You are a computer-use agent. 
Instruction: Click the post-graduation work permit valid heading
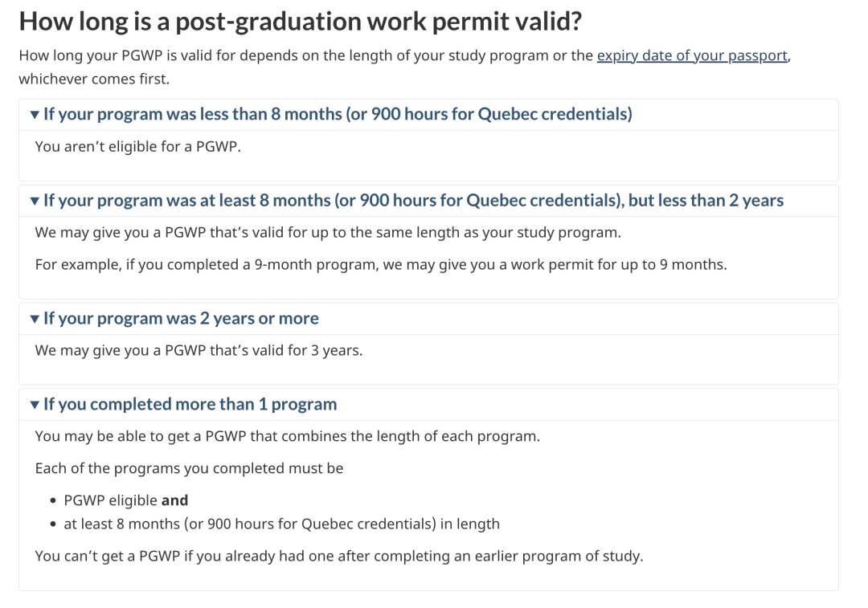(x=300, y=22)
